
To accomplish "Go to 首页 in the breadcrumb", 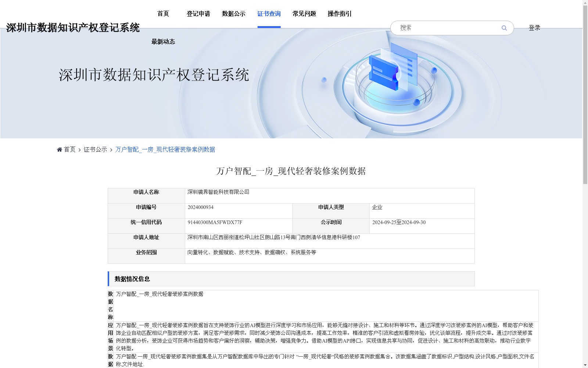I will click(x=69, y=149).
